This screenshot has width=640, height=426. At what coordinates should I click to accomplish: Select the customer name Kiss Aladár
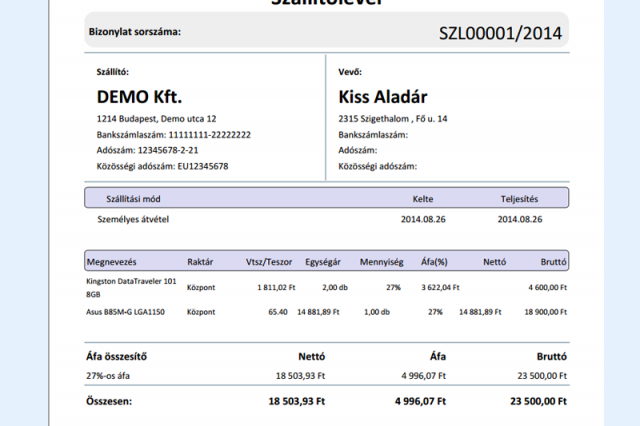pyautogui.click(x=383, y=97)
